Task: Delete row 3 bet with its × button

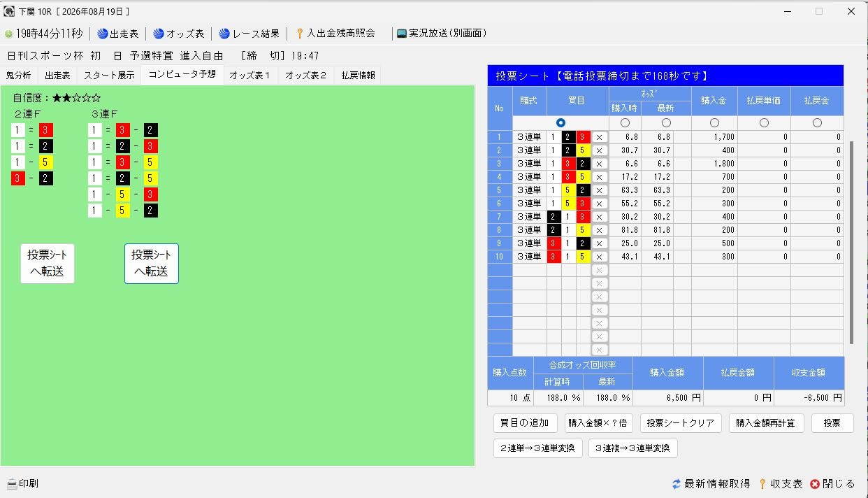Action: [599, 164]
